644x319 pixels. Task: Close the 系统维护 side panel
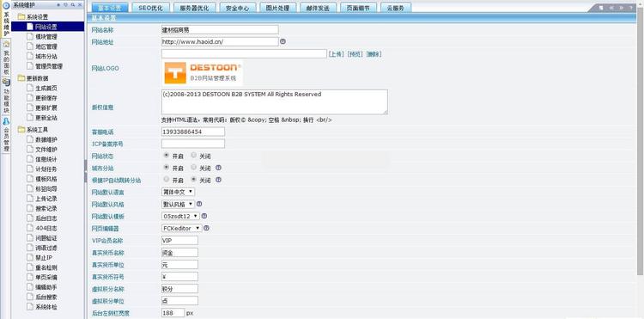click(x=80, y=5)
